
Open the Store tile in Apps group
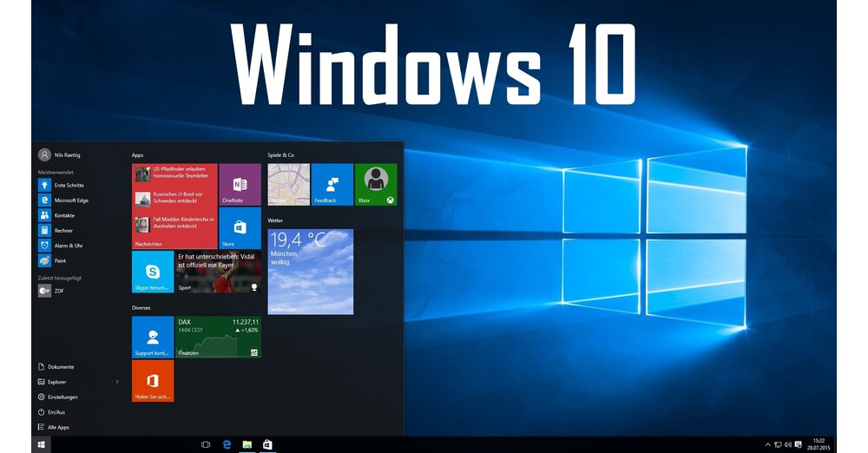click(x=240, y=228)
